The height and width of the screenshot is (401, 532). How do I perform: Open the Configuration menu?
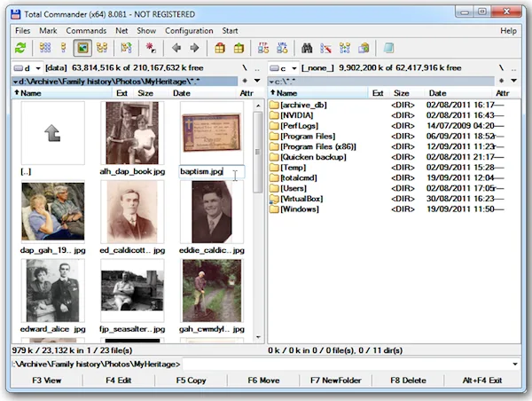click(x=189, y=31)
